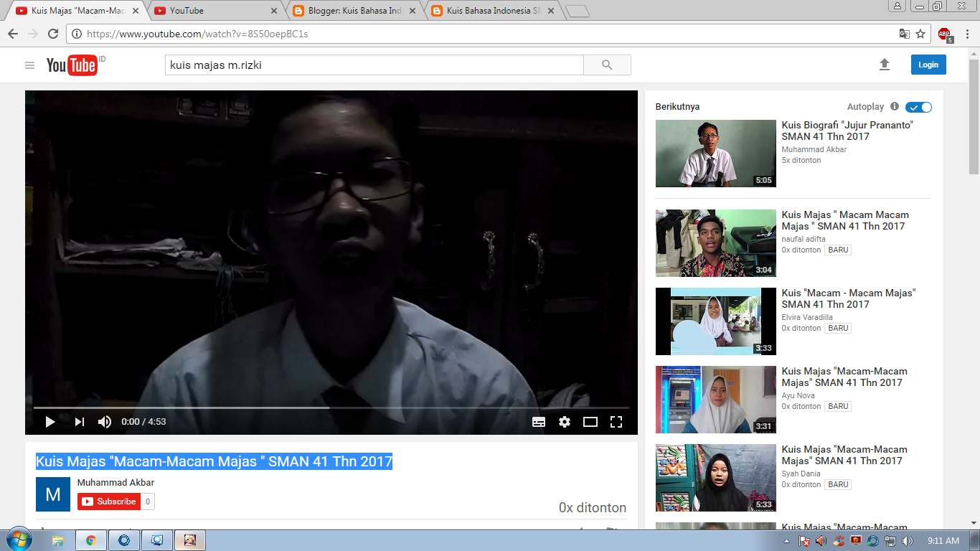This screenshot has height=551, width=980.
Task: Close the second YouTube tab
Action: pos(273,11)
